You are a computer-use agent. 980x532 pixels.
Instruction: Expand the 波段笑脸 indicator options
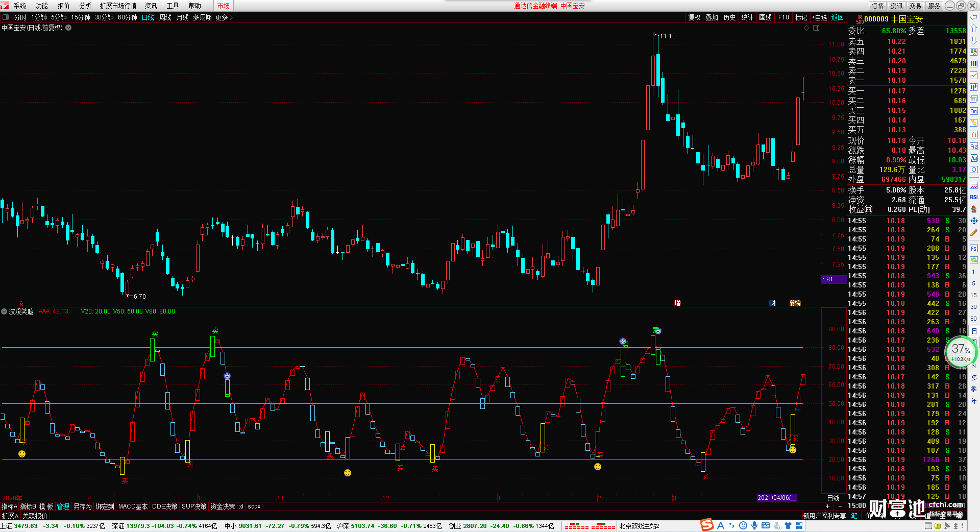[x=4, y=311]
